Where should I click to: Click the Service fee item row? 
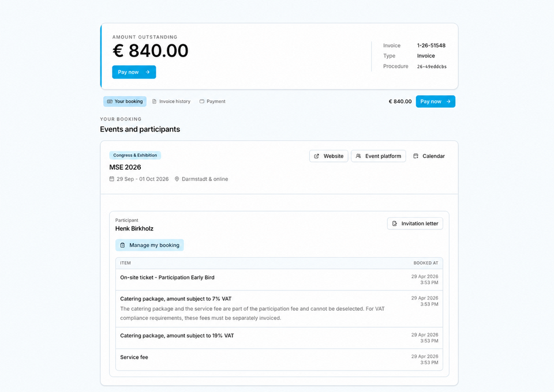[x=279, y=360]
